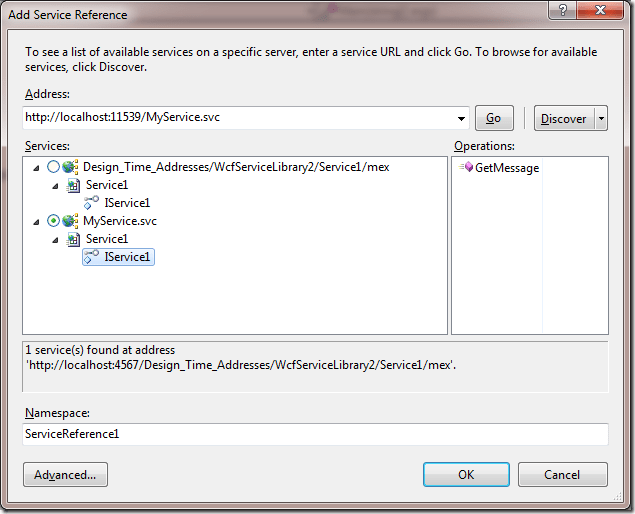Viewport: 635px width, 514px height.
Task: Click the GetMessage operation icon
Action: (x=466, y=167)
